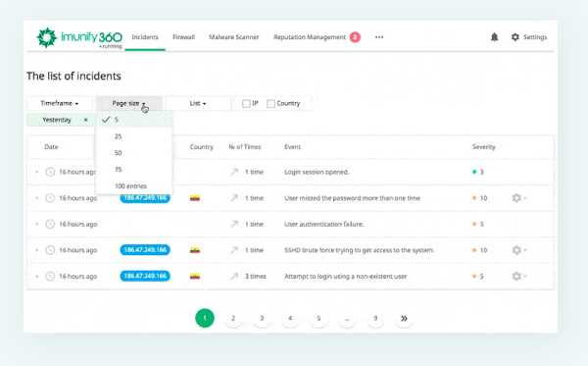Open the Reputation Management tab

310,37
